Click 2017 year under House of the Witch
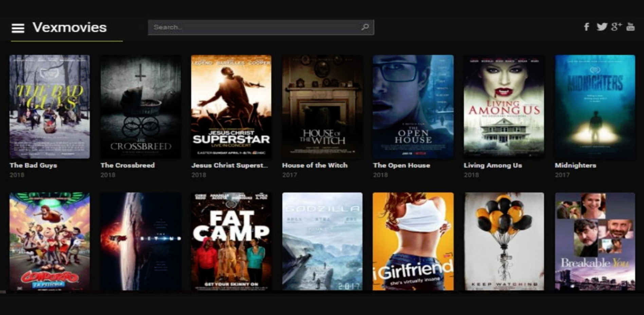The image size is (644, 315). pos(290,175)
